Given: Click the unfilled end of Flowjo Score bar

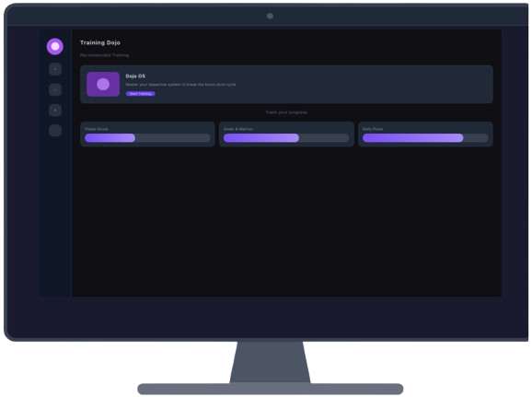Looking at the screenshot, I should (173, 137).
